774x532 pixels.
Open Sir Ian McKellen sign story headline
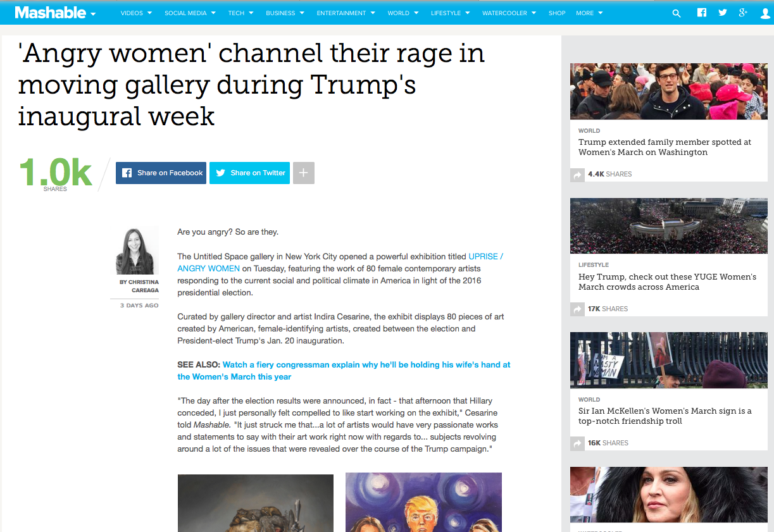[x=665, y=416]
